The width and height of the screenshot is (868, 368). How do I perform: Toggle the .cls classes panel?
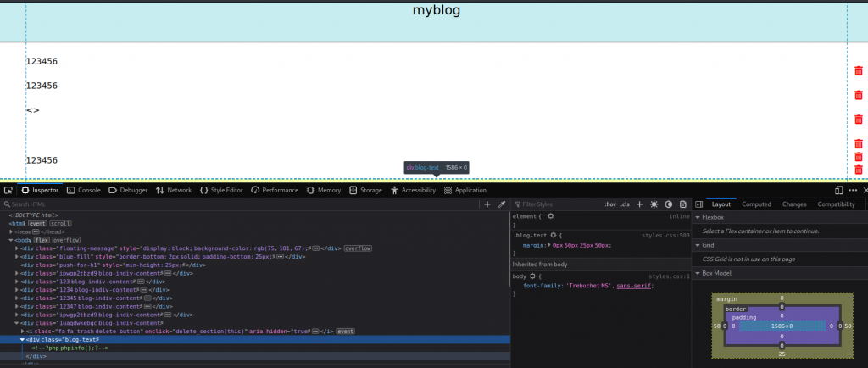[626, 204]
